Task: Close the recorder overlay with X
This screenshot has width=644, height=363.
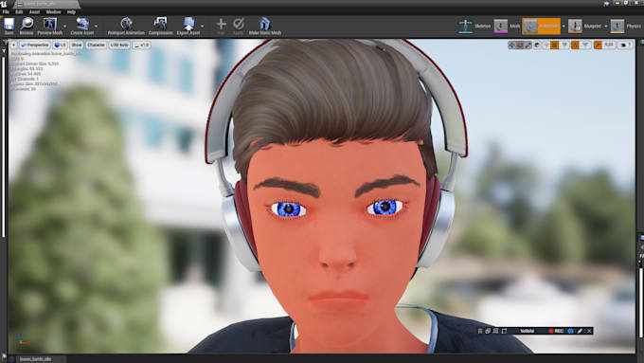Action: click(x=589, y=331)
